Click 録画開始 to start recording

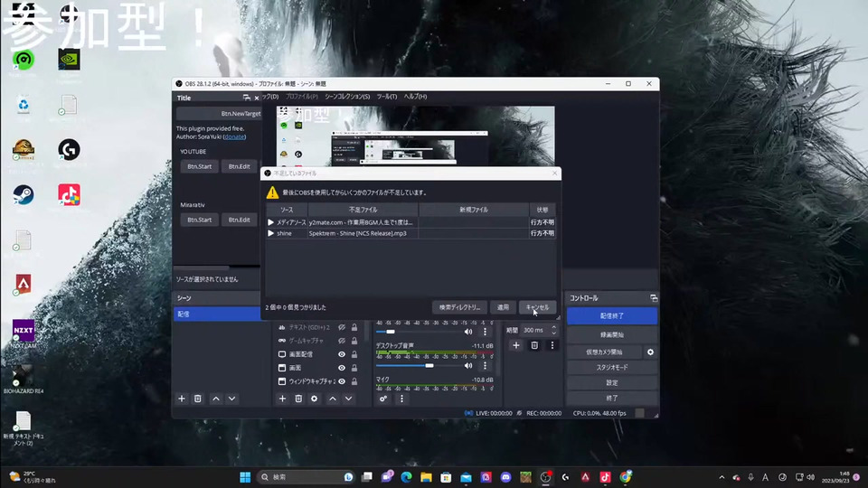click(612, 334)
